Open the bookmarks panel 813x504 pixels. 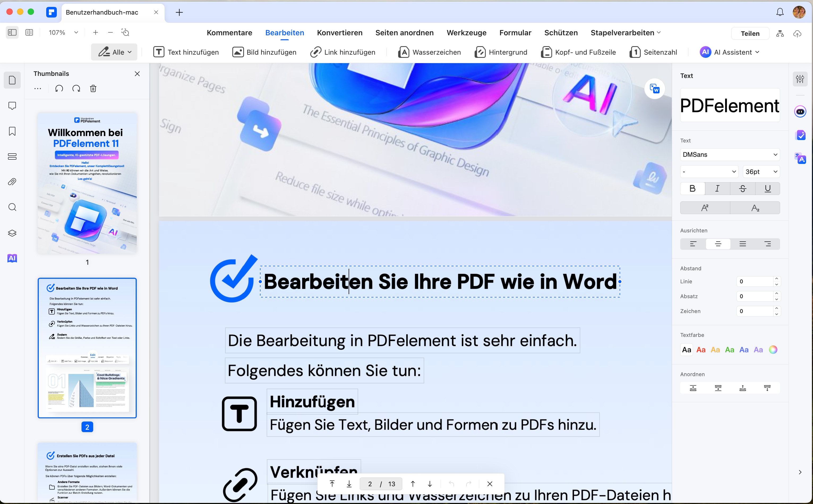point(12,131)
